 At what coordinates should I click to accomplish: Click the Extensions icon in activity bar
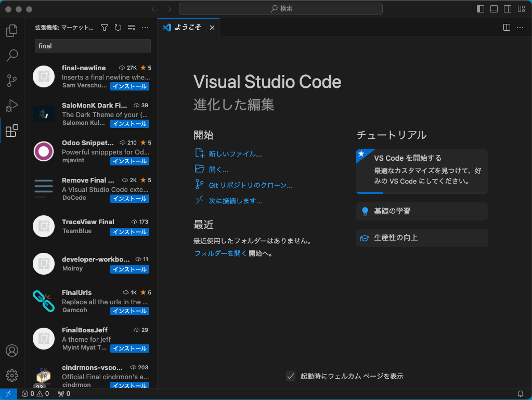point(11,131)
